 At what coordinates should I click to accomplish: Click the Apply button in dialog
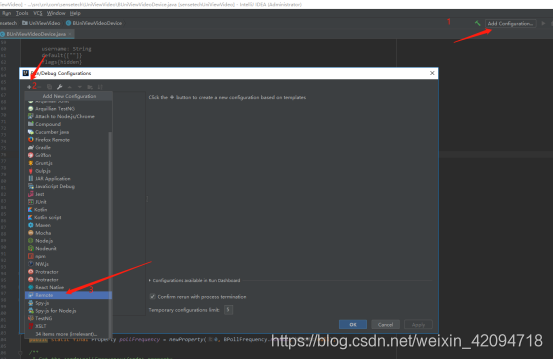point(418,324)
